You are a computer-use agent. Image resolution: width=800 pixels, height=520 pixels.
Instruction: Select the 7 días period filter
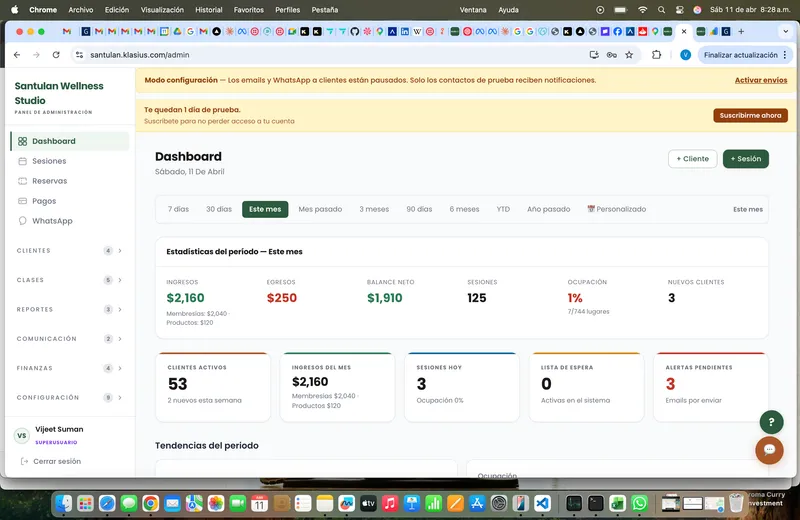point(178,209)
